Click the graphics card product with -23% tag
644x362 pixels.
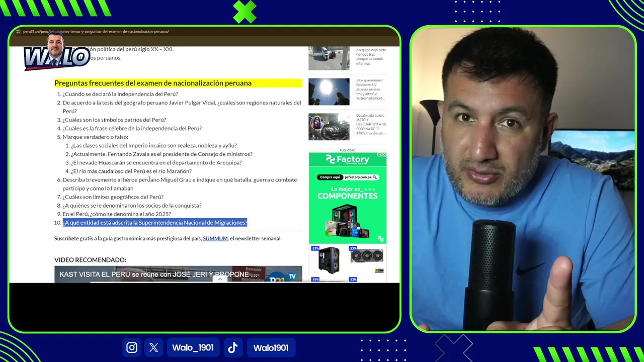[367, 256]
